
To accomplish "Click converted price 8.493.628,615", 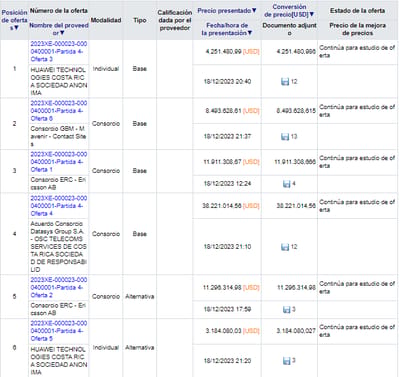I will pyautogui.click(x=296, y=111).
